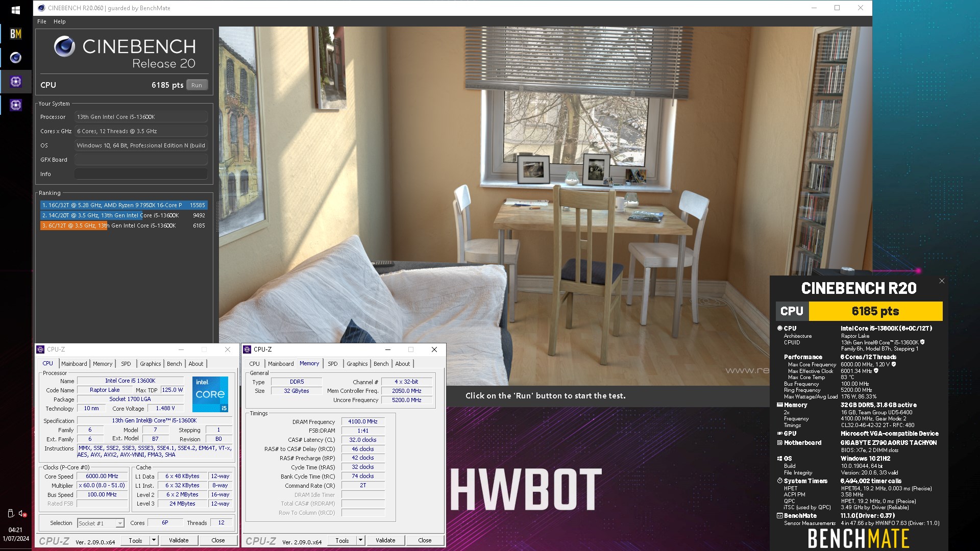Click Close button in CPU-Z processor window
Image resolution: width=980 pixels, height=551 pixels.
coord(218,540)
